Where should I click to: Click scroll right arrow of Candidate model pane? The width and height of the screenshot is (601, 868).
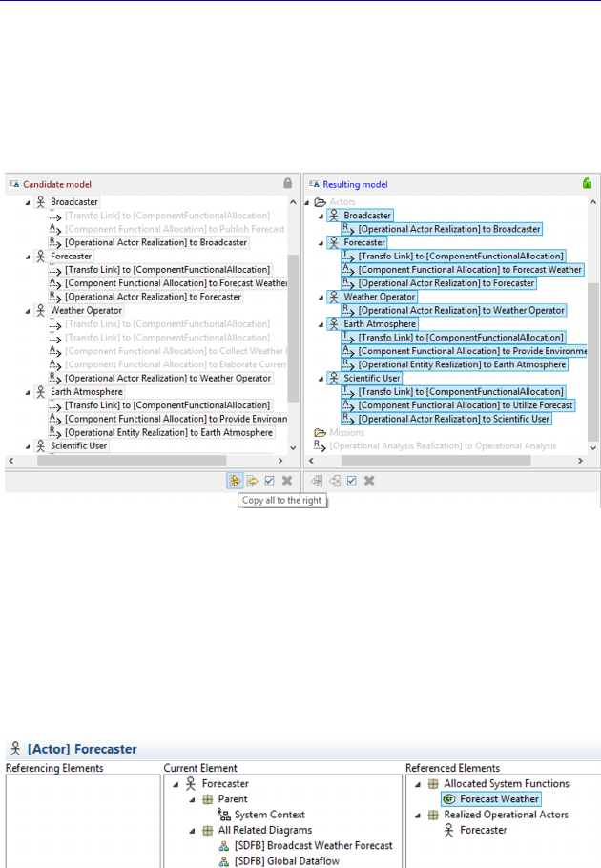pyautogui.click(x=280, y=461)
